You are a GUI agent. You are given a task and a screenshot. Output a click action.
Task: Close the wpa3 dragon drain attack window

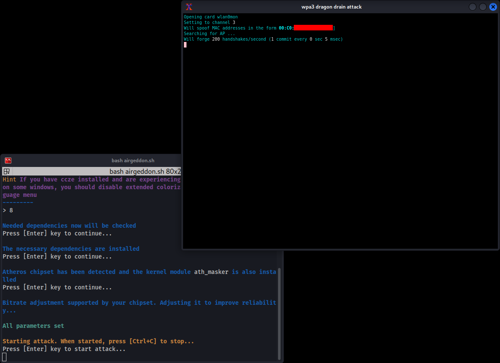493,7
